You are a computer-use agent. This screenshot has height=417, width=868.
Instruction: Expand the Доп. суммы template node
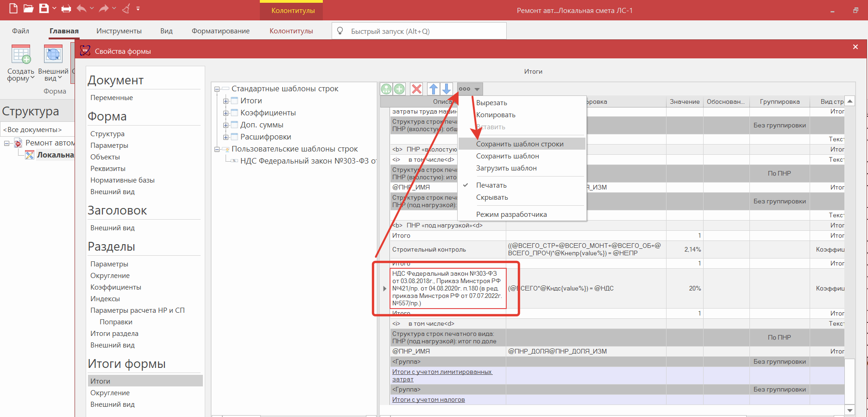[226, 125]
